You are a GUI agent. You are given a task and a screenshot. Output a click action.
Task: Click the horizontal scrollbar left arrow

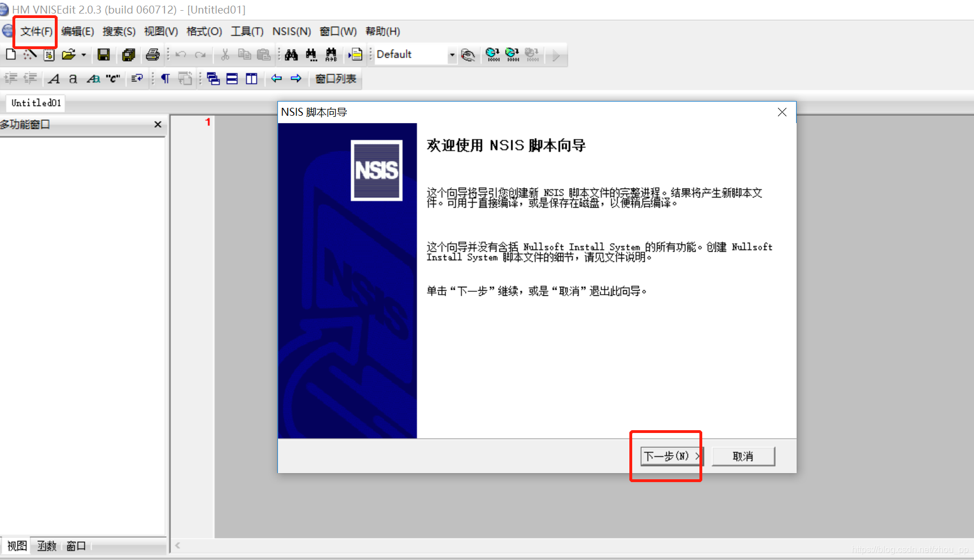coord(177,545)
